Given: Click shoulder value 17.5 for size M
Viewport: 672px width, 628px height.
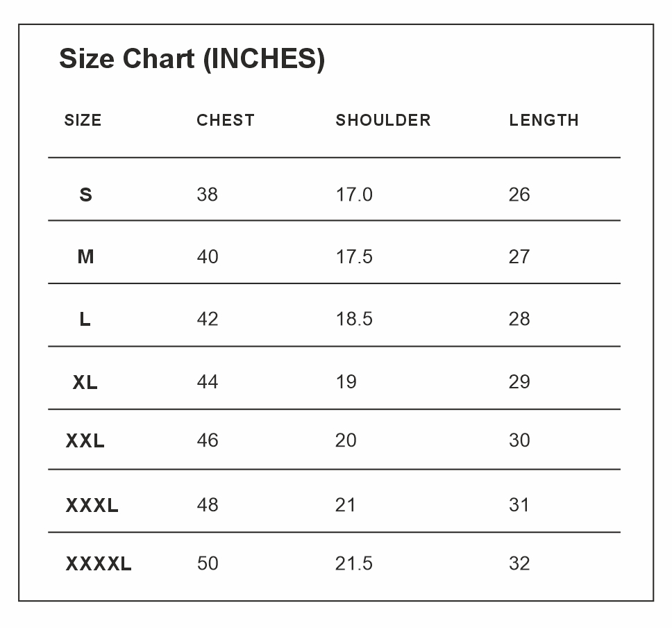Looking at the screenshot, I should tap(354, 256).
